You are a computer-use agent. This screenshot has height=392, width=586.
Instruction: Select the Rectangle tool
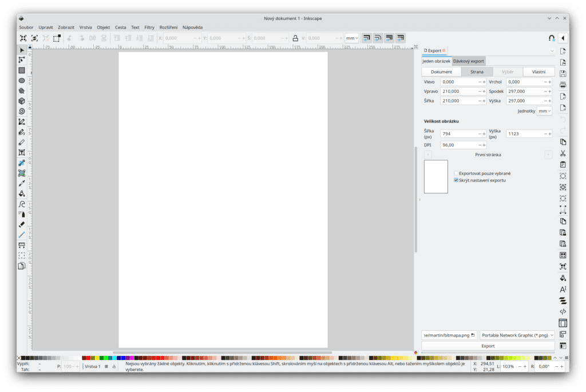tap(22, 70)
